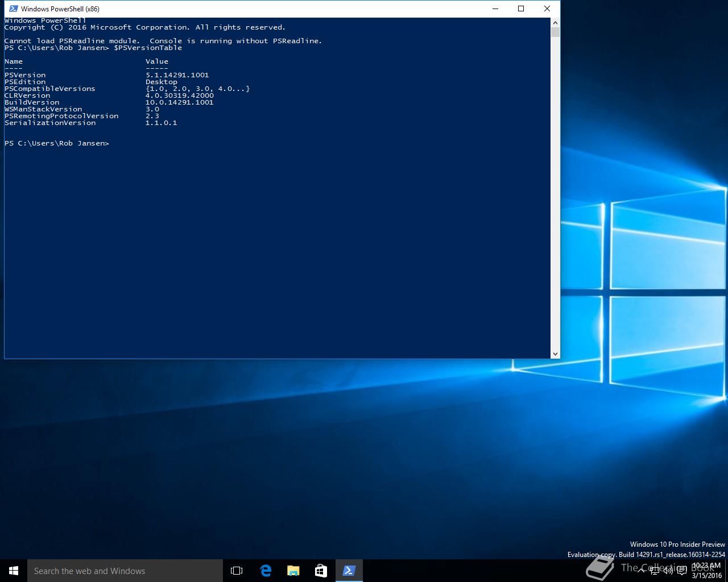Click the $PSVersionTable command text
728x582 pixels.
pyautogui.click(x=148, y=48)
